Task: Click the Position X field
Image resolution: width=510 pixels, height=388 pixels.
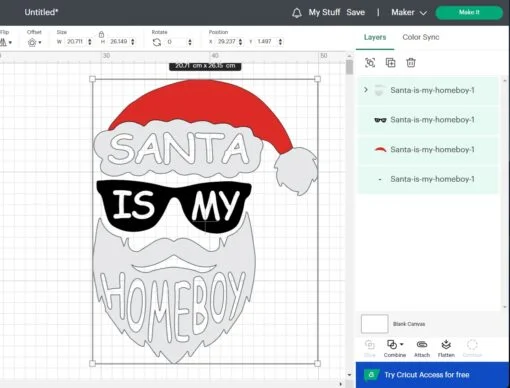Action: point(226,42)
